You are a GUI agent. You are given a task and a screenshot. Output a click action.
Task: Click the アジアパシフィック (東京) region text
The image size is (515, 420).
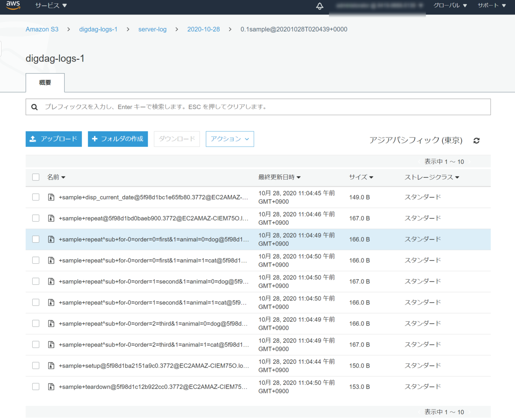pyautogui.click(x=416, y=140)
